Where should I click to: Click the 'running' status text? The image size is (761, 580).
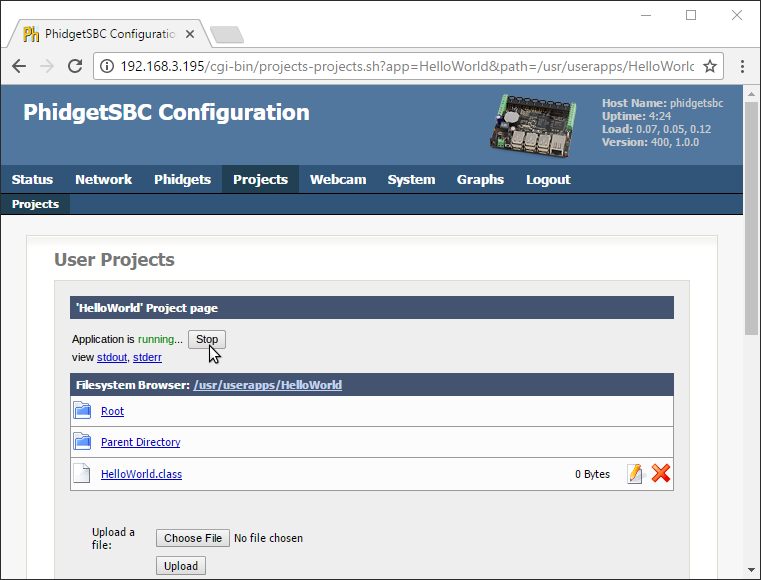click(156, 339)
